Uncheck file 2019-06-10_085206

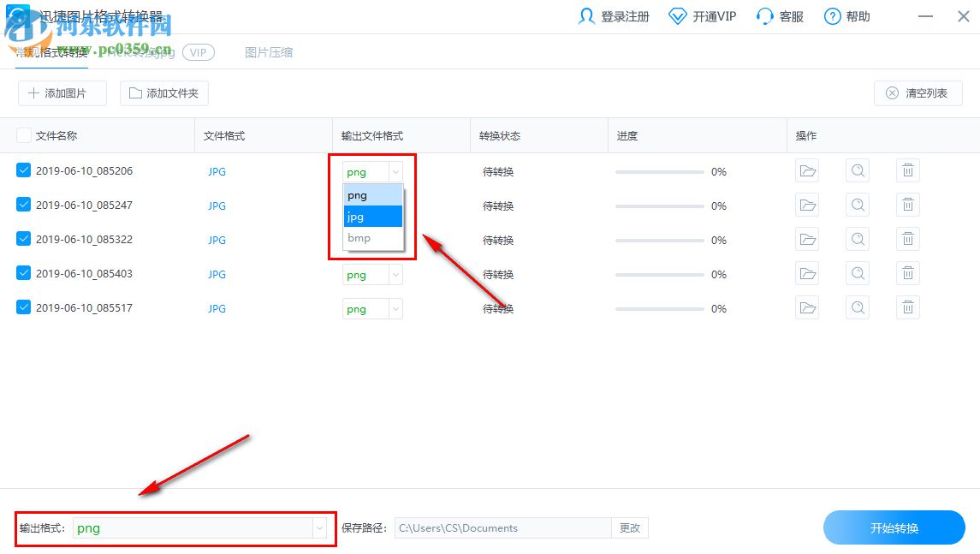point(24,170)
